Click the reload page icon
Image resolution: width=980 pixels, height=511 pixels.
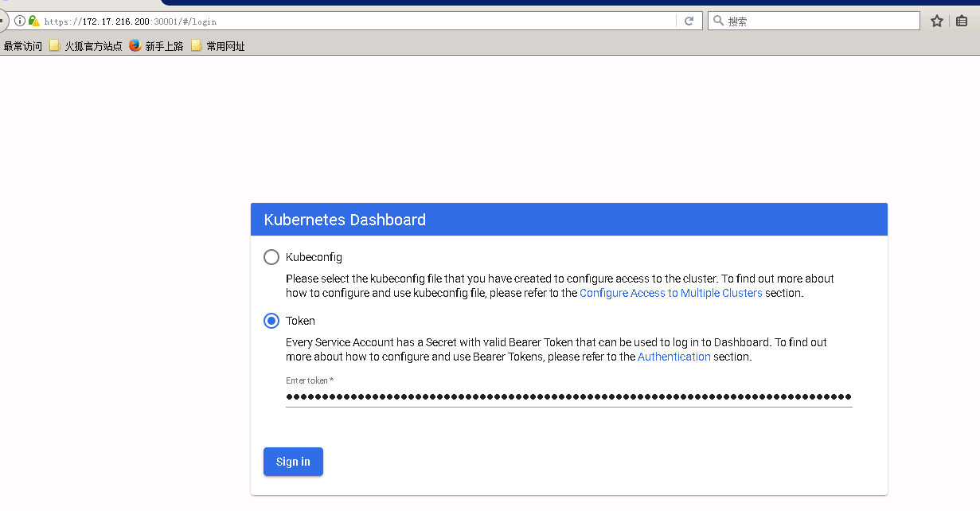pos(689,21)
